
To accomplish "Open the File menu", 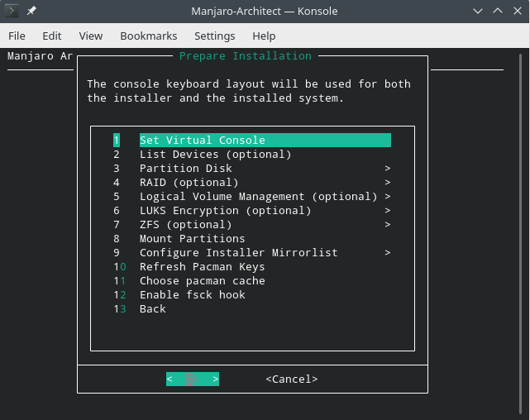I will coord(17,36).
